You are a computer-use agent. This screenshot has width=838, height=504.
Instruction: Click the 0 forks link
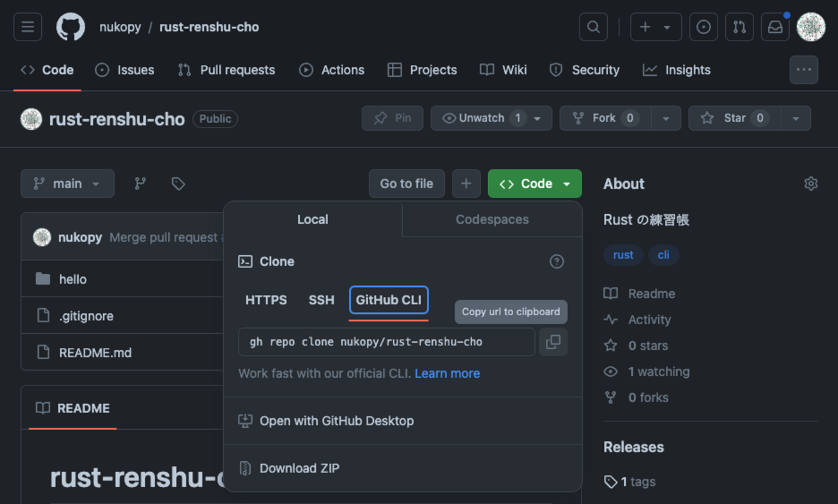click(636, 397)
